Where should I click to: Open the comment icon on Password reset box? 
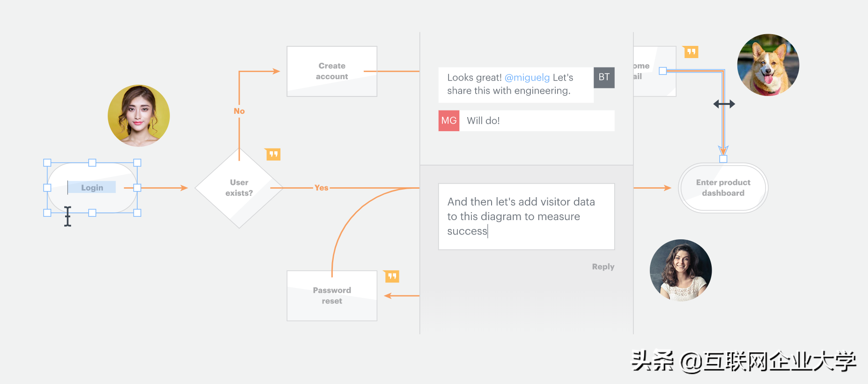point(391,276)
